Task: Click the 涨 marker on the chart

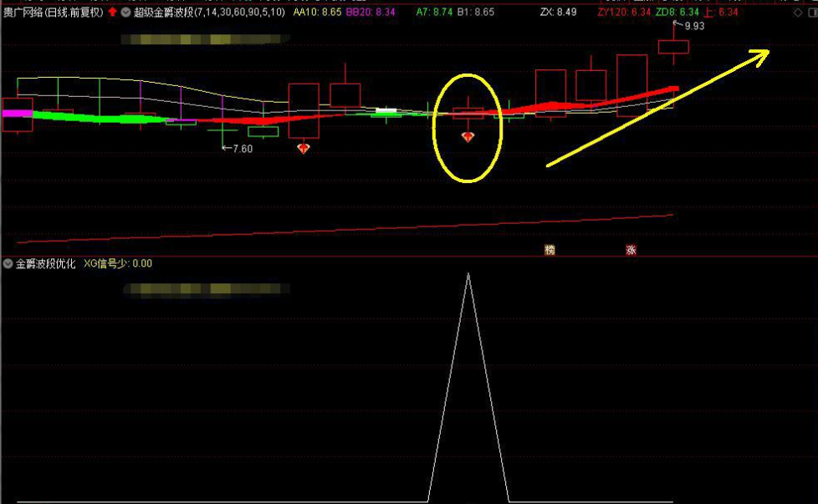Action: click(x=631, y=250)
